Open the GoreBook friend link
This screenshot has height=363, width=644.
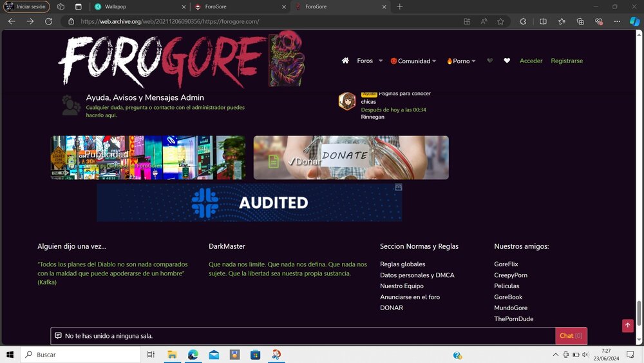coord(508,297)
